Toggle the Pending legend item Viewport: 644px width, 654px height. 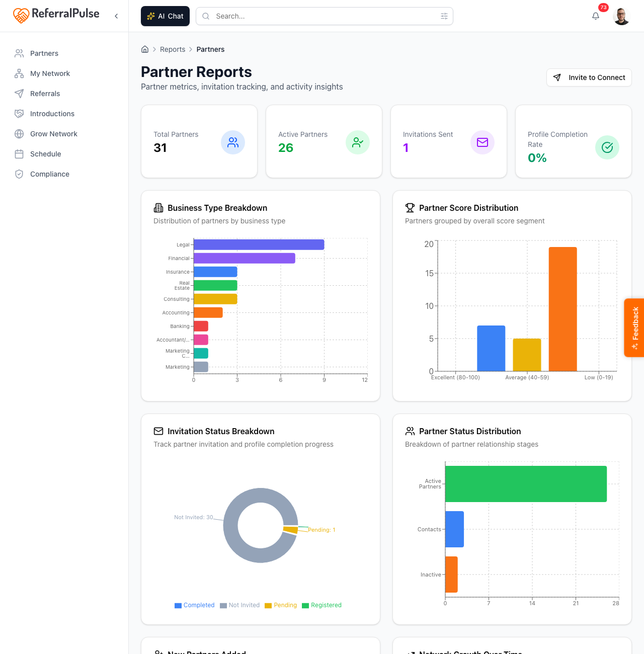click(x=281, y=605)
